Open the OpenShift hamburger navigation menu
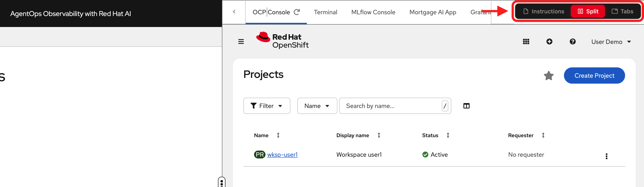 (x=241, y=41)
